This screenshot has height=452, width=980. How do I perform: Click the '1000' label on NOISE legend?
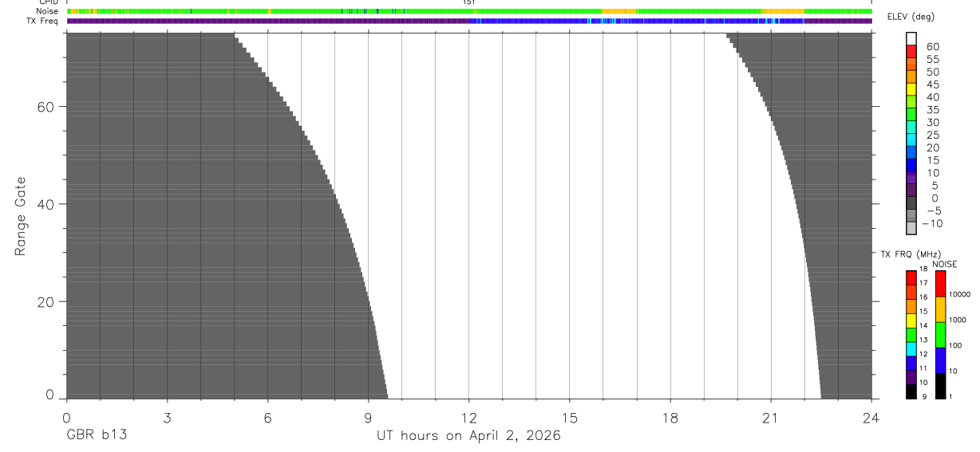(x=958, y=320)
